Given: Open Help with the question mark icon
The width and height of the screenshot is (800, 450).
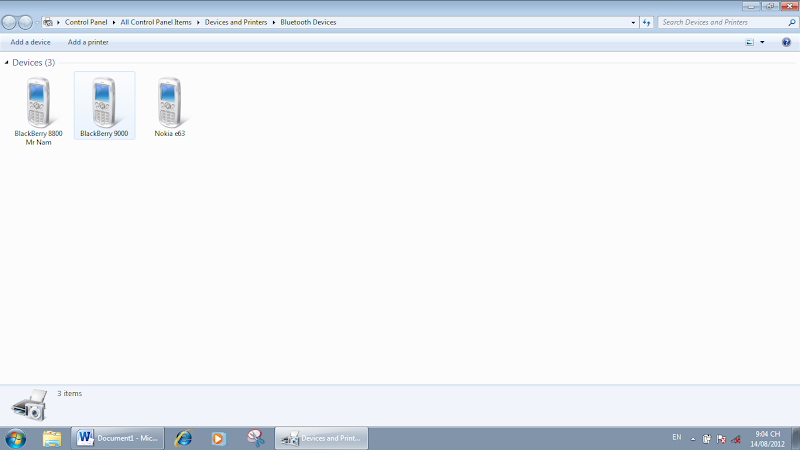Looking at the screenshot, I should (786, 42).
